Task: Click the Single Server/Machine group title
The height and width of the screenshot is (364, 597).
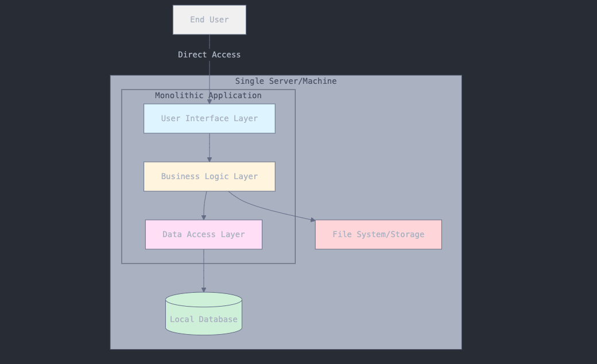Action: tap(285, 81)
